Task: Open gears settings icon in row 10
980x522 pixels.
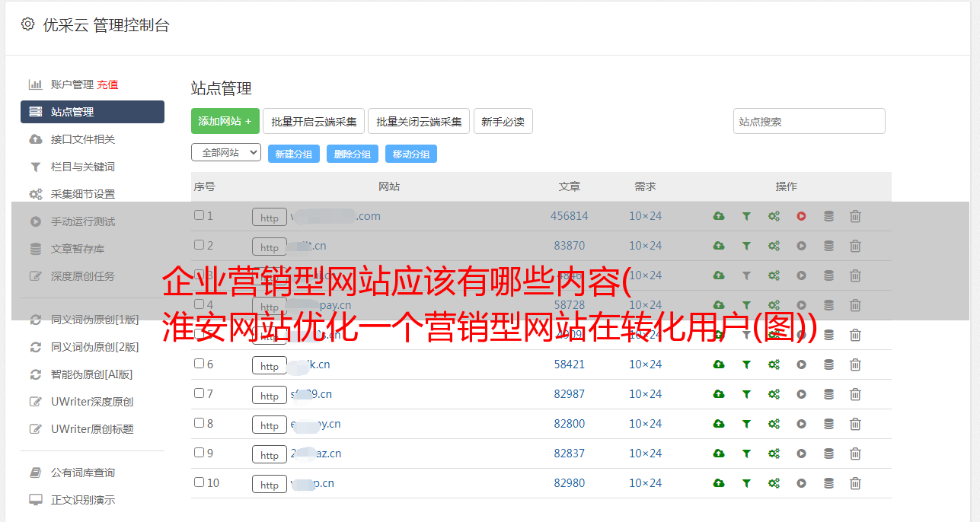Action: tap(774, 483)
